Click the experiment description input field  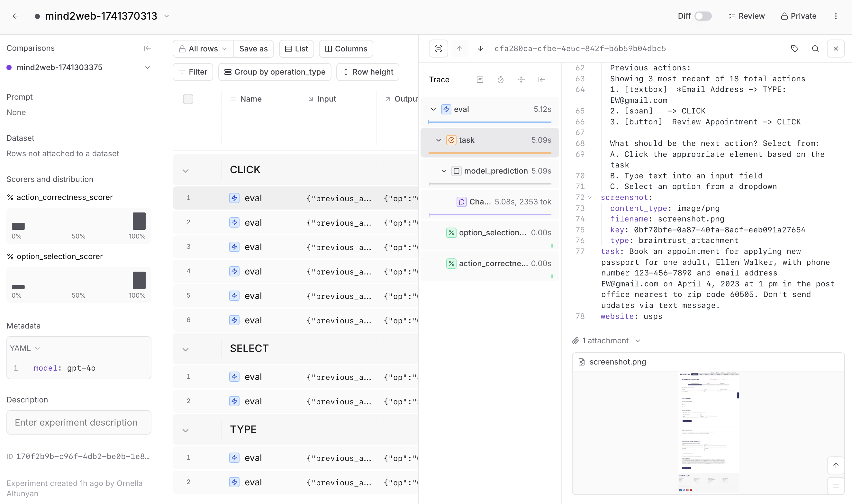point(79,422)
